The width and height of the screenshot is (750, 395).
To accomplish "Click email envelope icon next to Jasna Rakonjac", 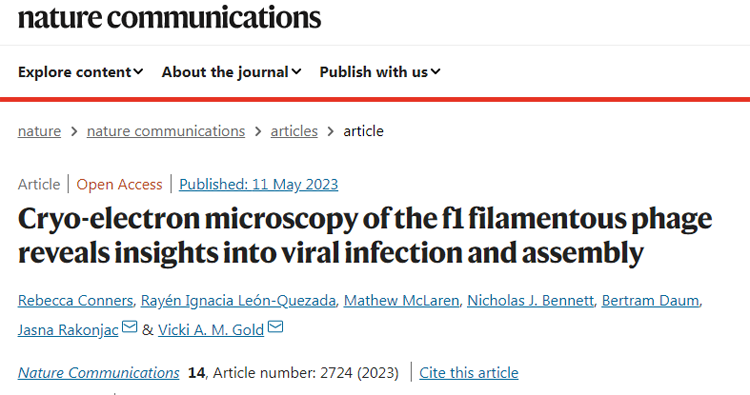I will click(x=130, y=327).
